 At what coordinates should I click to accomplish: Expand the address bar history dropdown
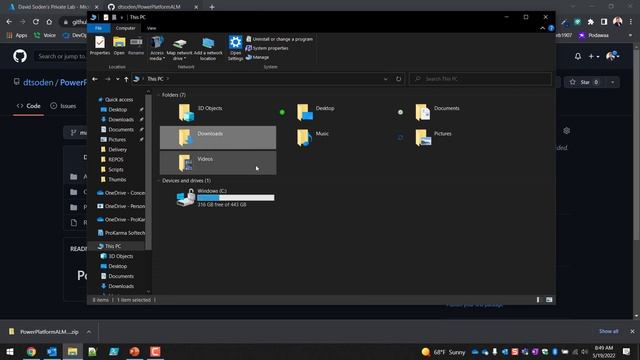tap(386, 79)
